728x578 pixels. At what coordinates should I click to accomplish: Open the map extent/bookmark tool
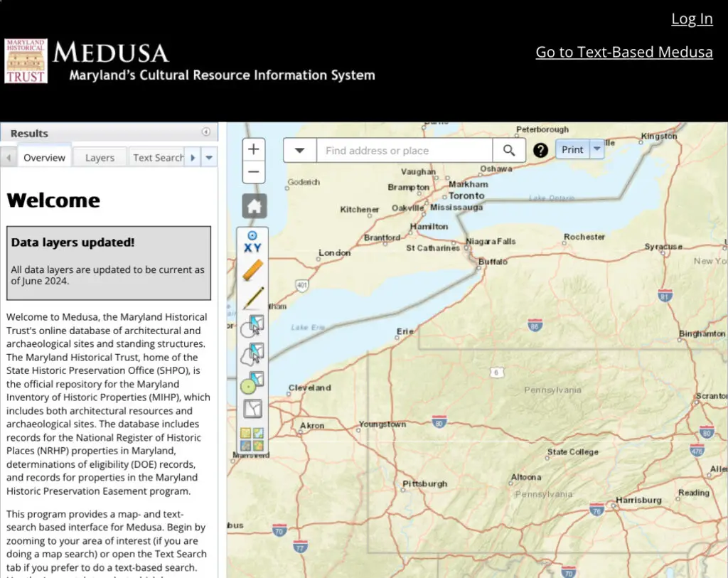click(252, 409)
